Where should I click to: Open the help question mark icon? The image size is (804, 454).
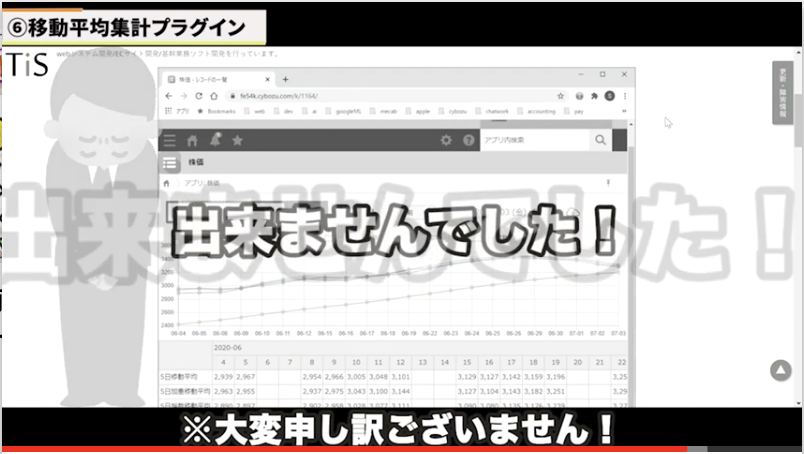click(x=468, y=141)
